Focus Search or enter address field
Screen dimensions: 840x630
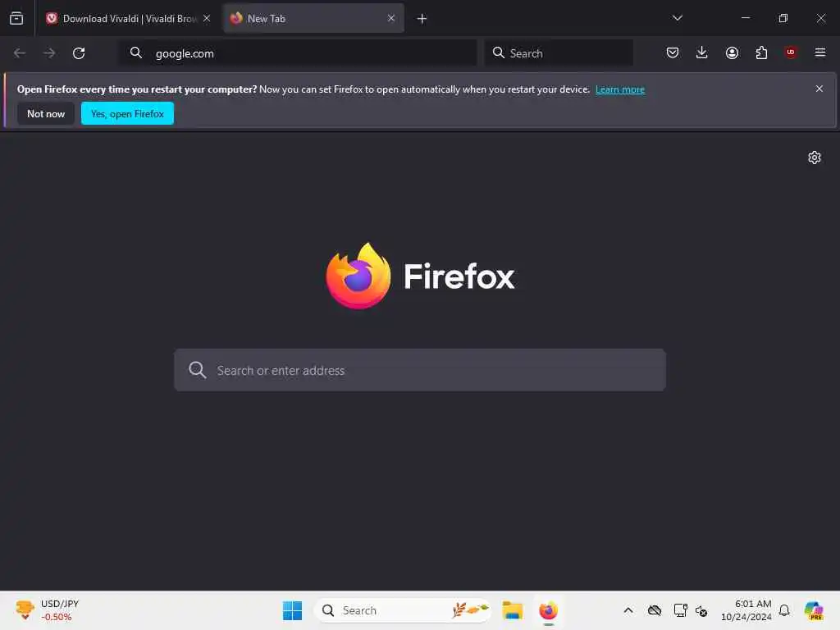(420, 370)
